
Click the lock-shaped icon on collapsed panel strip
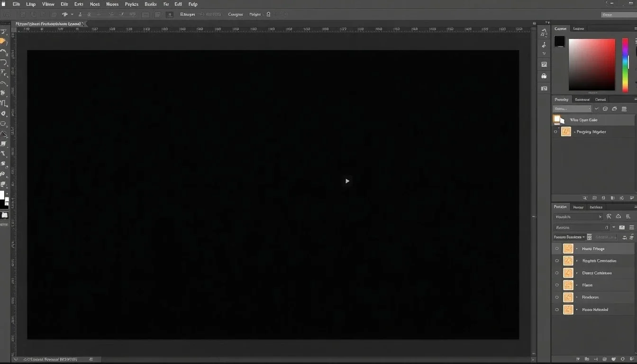[544, 76]
